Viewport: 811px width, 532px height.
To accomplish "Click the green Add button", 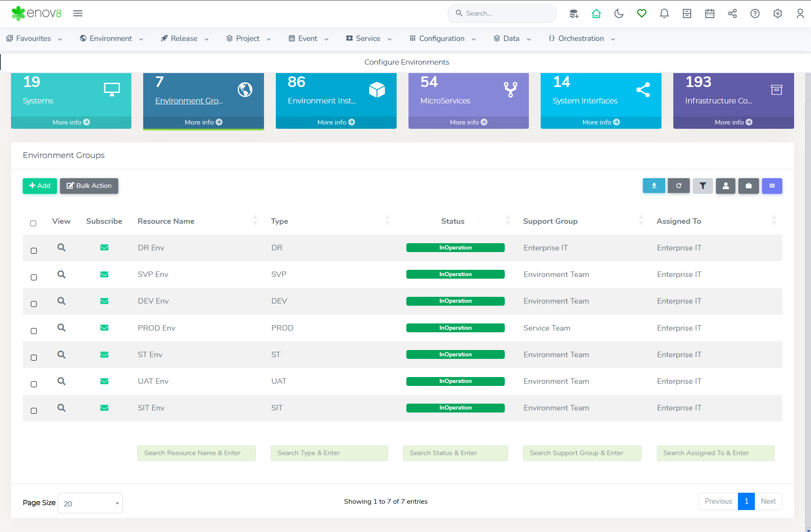I will (40, 186).
